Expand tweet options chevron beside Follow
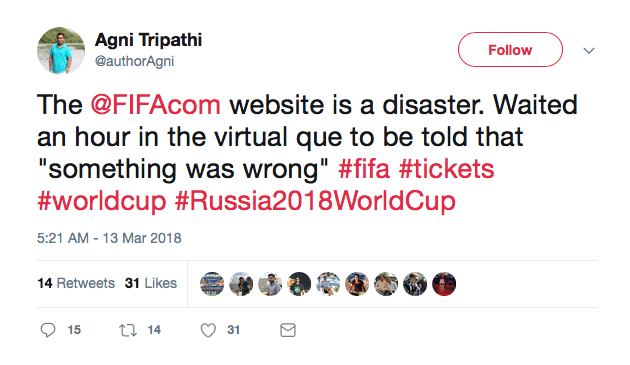Image resolution: width=630 pixels, height=365 pixels. tap(589, 51)
